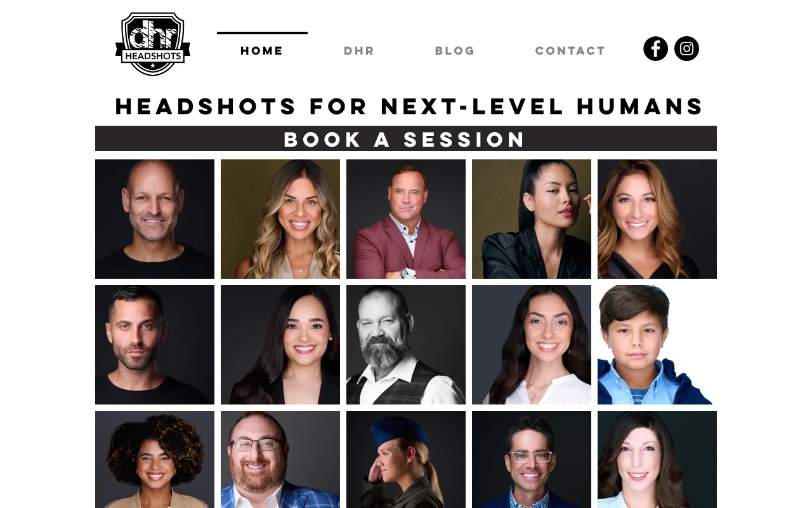
Task: Open black-and-white bearded man in vest photo
Action: tap(406, 345)
